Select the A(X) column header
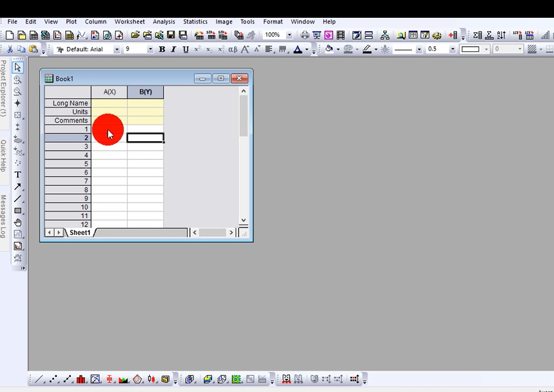554x392 pixels. (109, 92)
